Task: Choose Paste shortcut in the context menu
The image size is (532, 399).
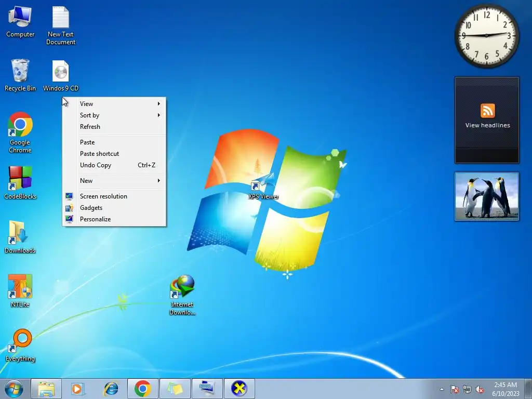Action: (x=114, y=154)
